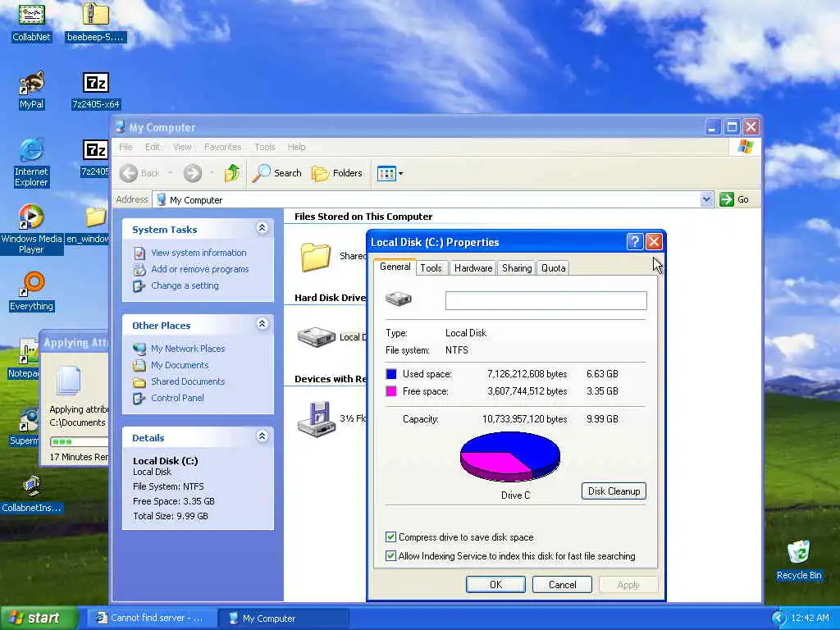The image size is (840, 630).
Task: Click the Forward arrow toolbar icon
Action: point(192,173)
